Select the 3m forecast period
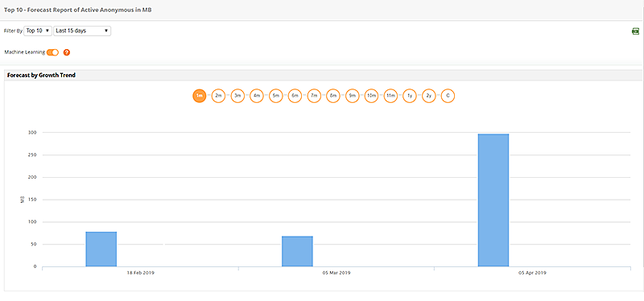 pyautogui.click(x=237, y=96)
